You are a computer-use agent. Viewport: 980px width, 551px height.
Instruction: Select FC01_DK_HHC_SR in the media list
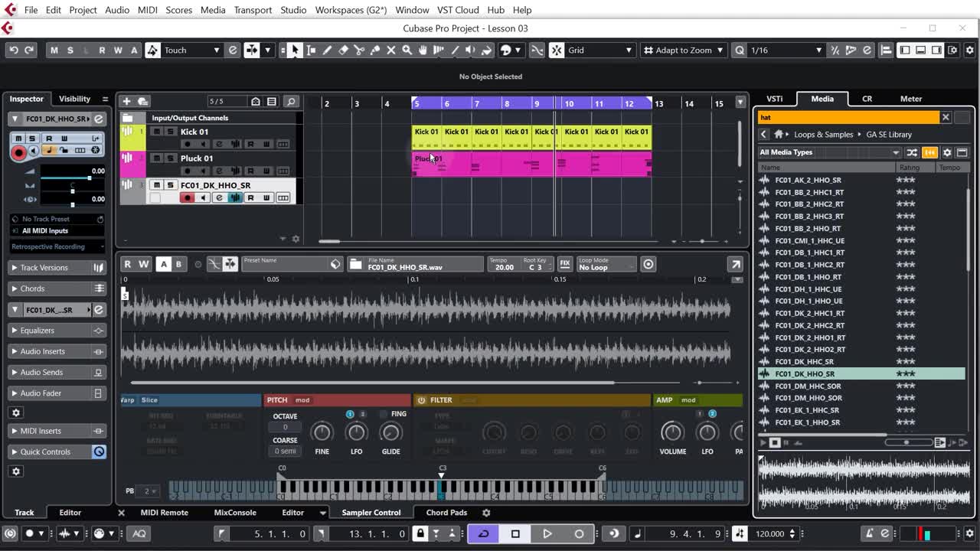804,362
